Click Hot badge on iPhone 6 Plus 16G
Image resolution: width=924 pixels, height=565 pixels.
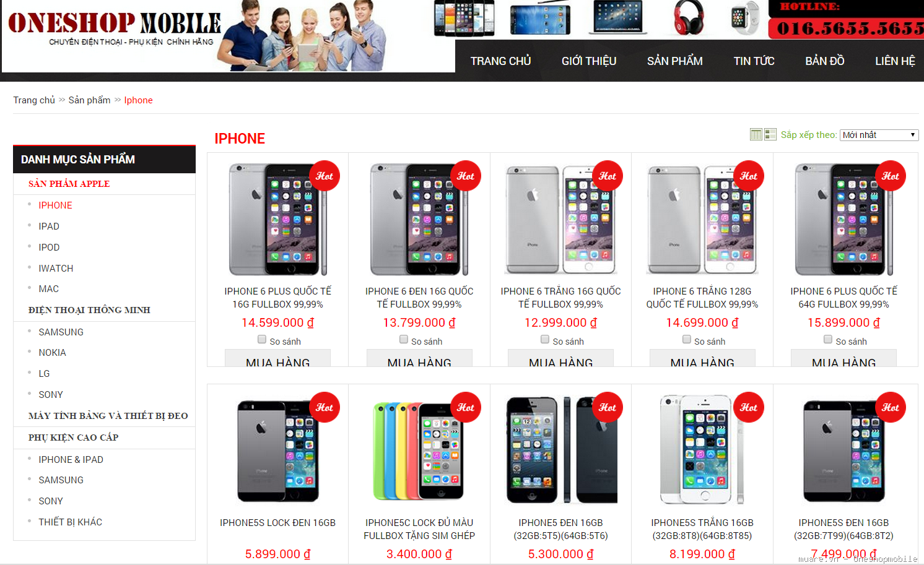[x=325, y=176]
